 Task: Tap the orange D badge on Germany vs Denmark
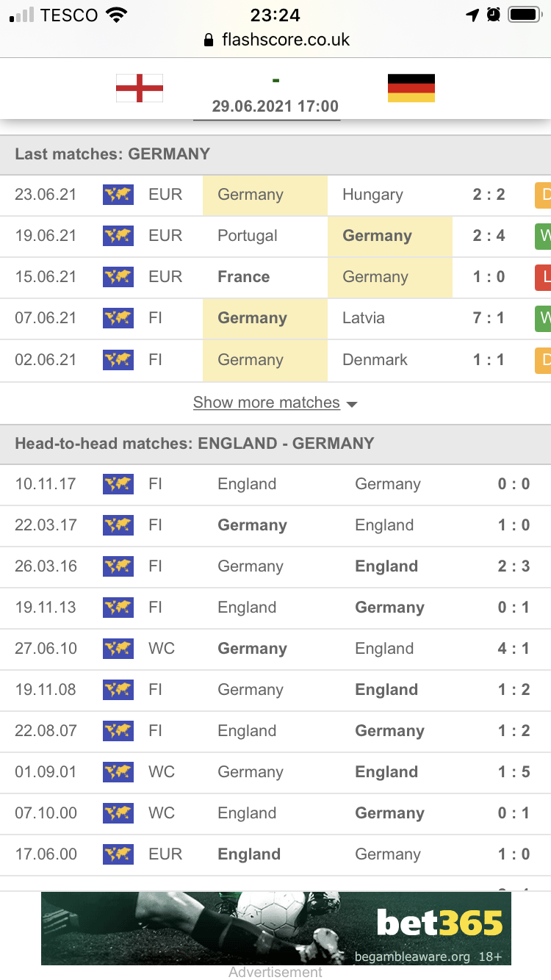[542, 360]
